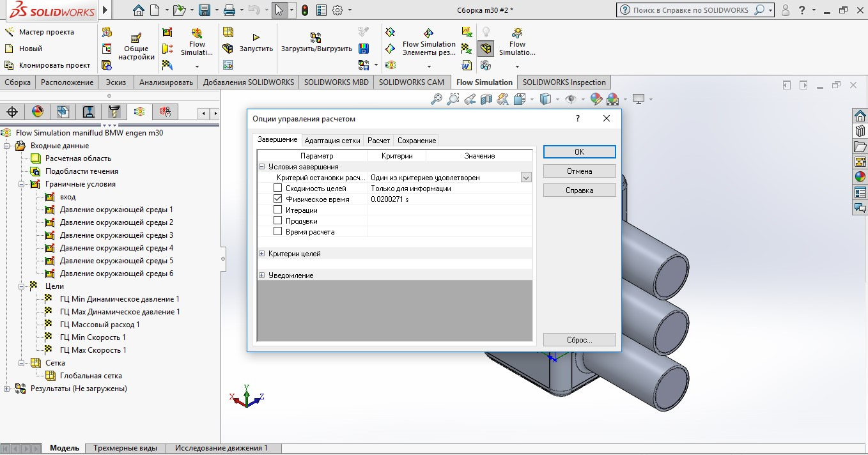Open Appearances sphere icon in task pane

860,177
